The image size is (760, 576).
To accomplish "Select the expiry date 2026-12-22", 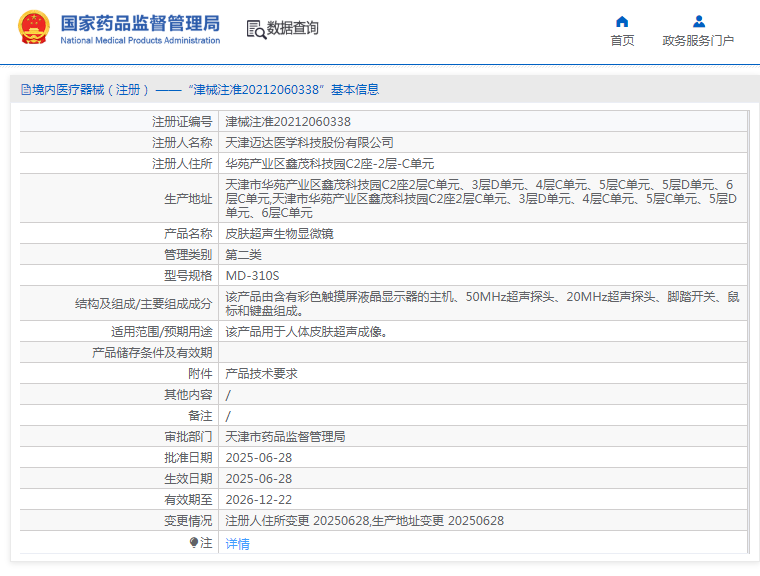I will pyautogui.click(x=258, y=499).
